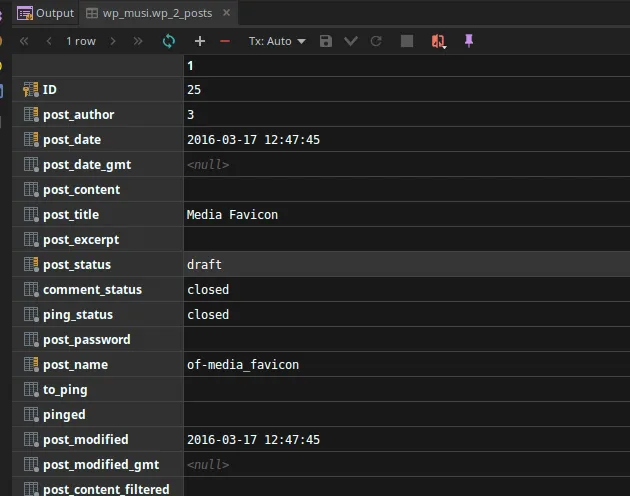Add a new row with plus icon
The width and height of the screenshot is (630, 496).
[200, 41]
